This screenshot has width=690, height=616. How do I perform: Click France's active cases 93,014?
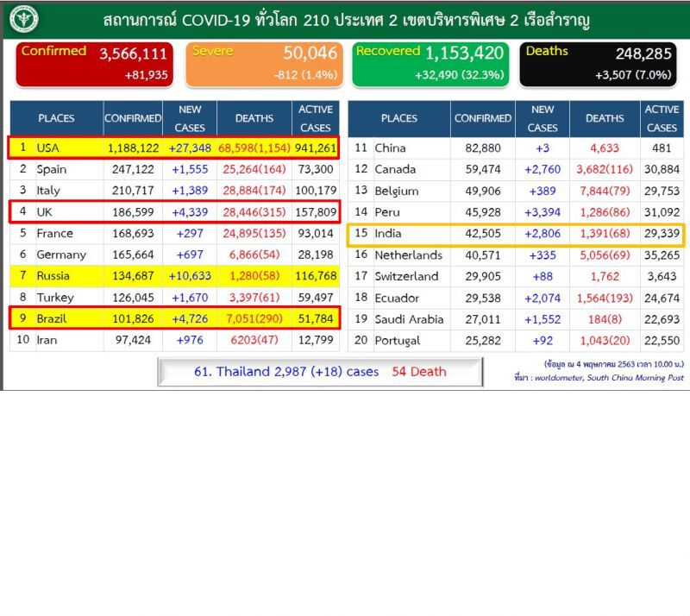click(x=316, y=233)
